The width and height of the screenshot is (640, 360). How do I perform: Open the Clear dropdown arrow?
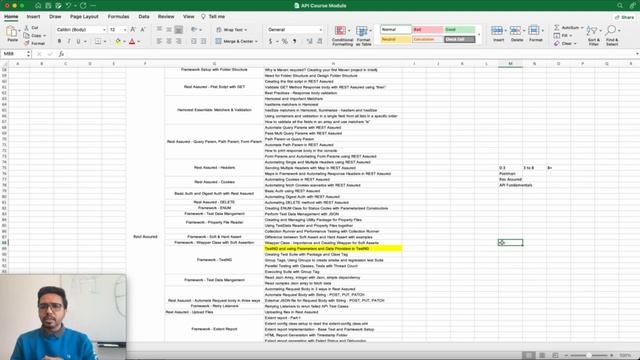pyautogui.click(x=575, y=43)
